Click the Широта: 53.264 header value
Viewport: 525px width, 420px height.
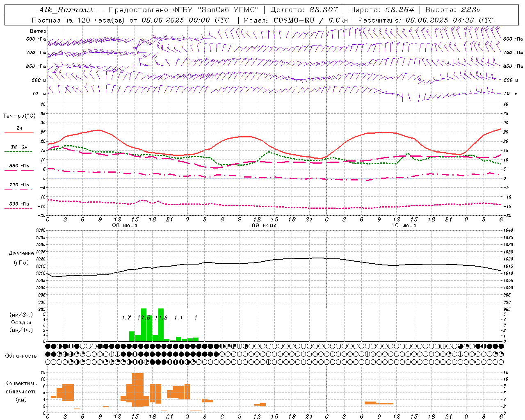click(x=381, y=10)
